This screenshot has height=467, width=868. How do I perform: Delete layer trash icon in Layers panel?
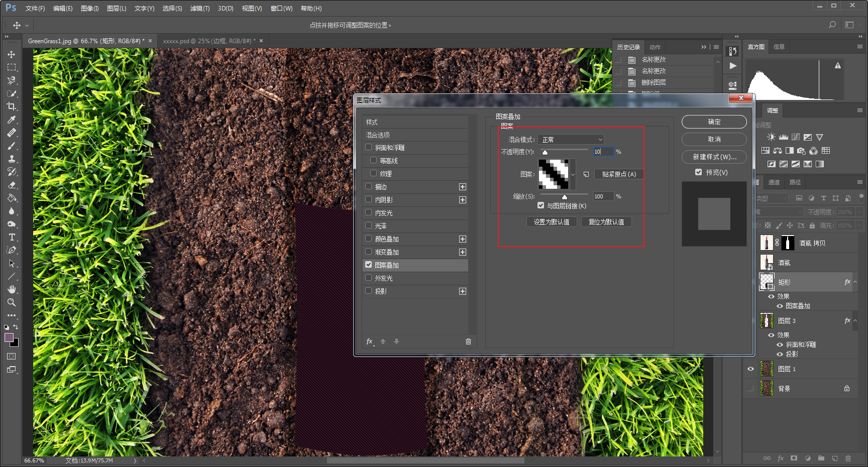pyautogui.click(x=848, y=458)
